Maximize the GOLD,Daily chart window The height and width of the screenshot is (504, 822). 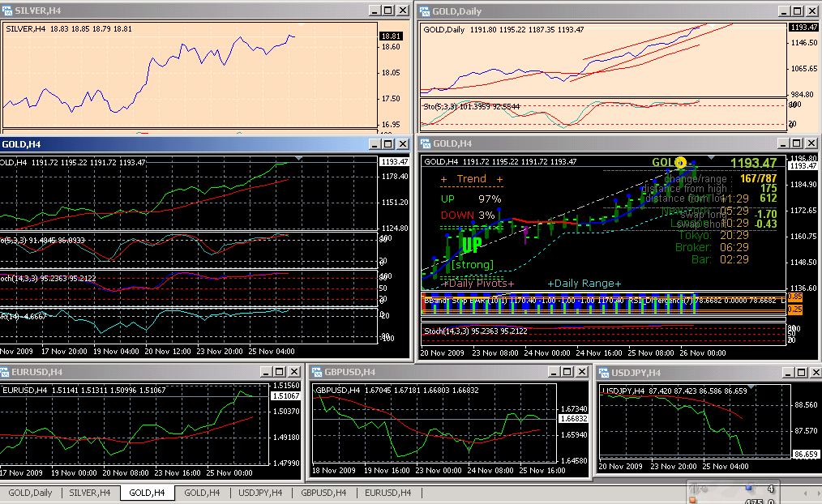click(x=797, y=11)
